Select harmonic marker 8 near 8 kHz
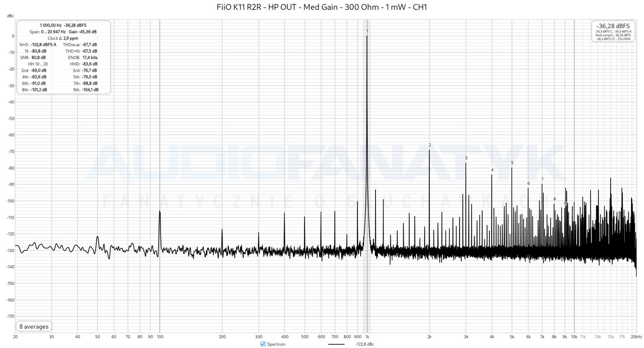 coord(554,199)
